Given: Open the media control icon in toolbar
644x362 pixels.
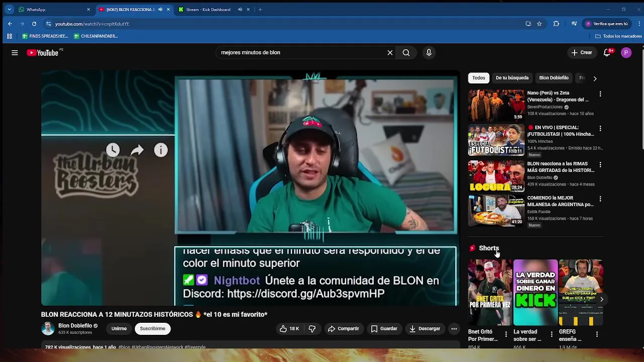Looking at the screenshot, I should [x=574, y=24].
